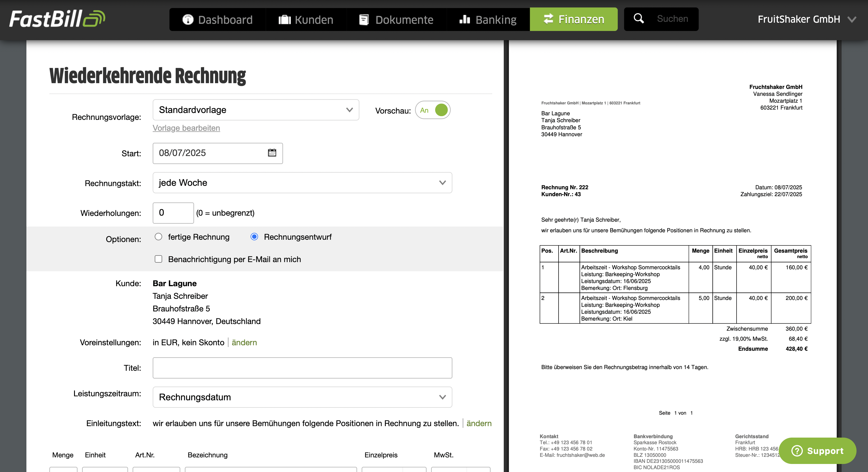Expand the Rechnungstakt jede Woche dropdown

coord(302,183)
